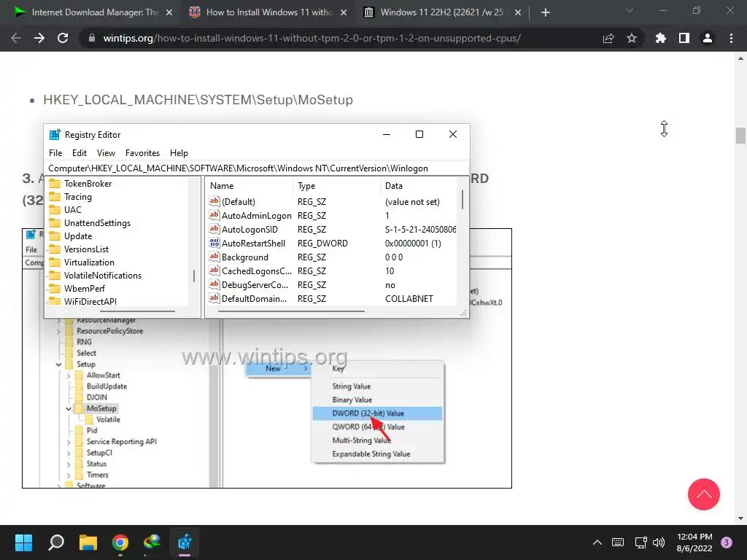This screenshot has width=747, height=560.
Task: Click the address bar URL field
Action: pyautogui.click(x=312, y=38)
